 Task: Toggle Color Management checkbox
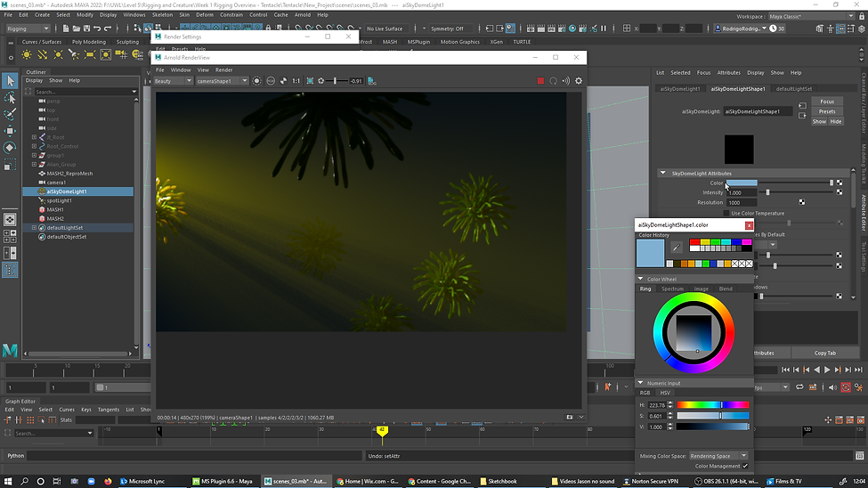pyautogui.click(x=745, y=466)
